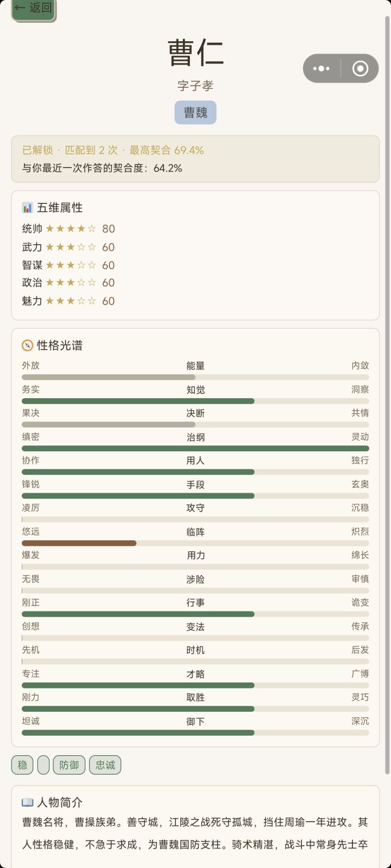Open the mini program more-options dots
The width and height of the screenshot is (391, 868).
tap(321, 68)
